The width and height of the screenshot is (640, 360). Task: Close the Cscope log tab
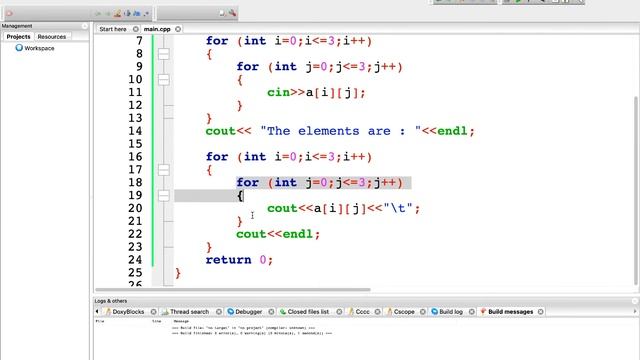pos(423,311)
